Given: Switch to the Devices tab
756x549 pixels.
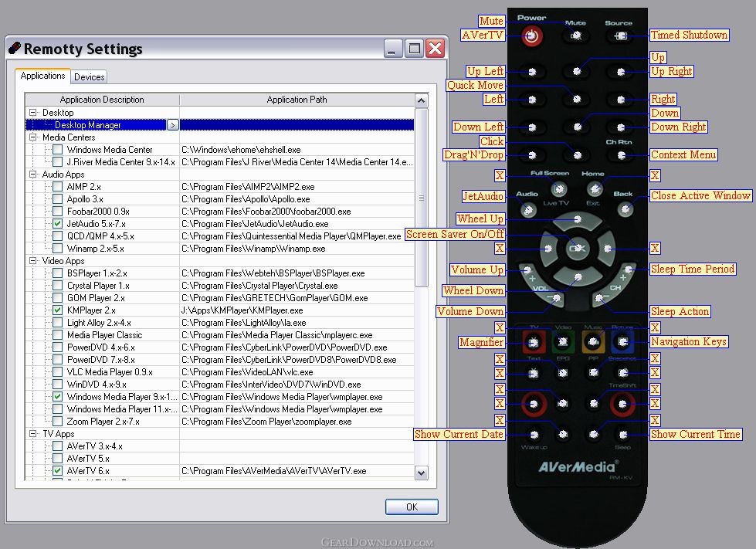Looking at the screenshot, I should [90, 77].
